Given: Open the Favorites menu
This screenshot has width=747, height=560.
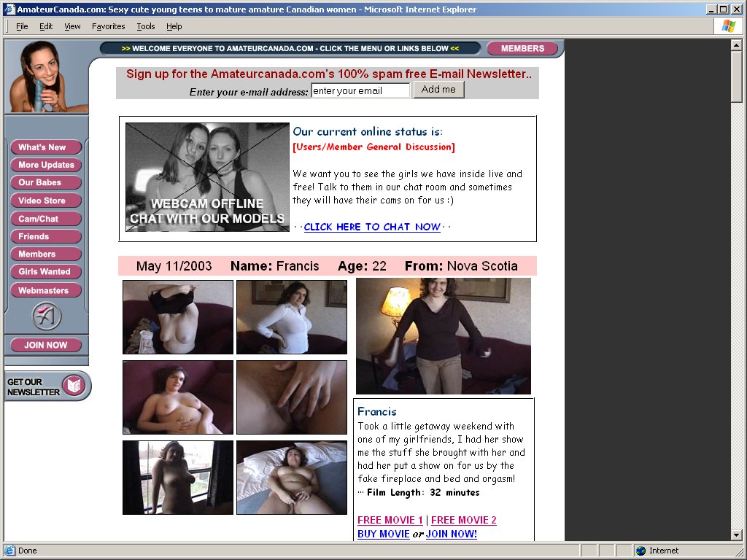Looking at the screenshot, I should [108, 26].
